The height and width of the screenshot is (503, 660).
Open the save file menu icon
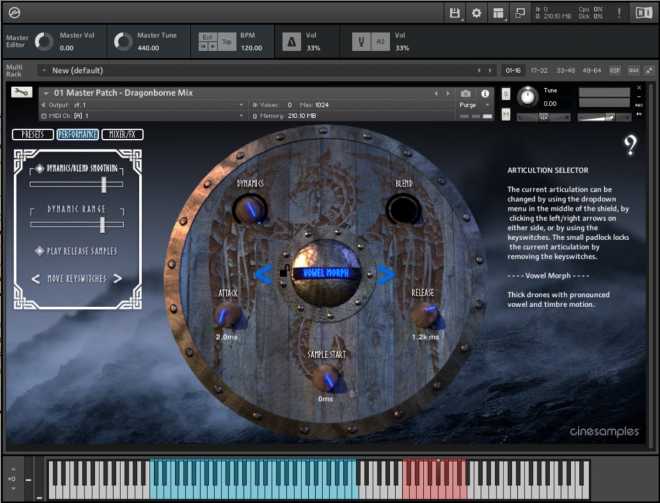[455, 13]
